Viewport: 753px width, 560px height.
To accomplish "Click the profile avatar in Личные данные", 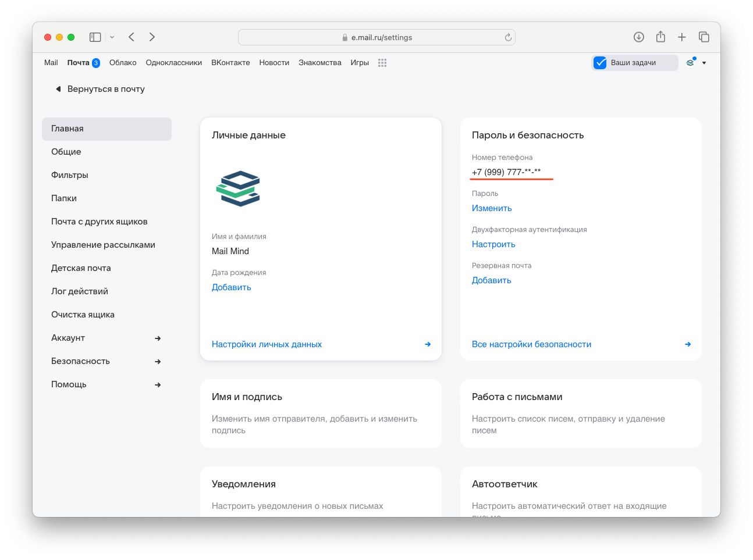I will pyautogui.click(x=238, y=188).
